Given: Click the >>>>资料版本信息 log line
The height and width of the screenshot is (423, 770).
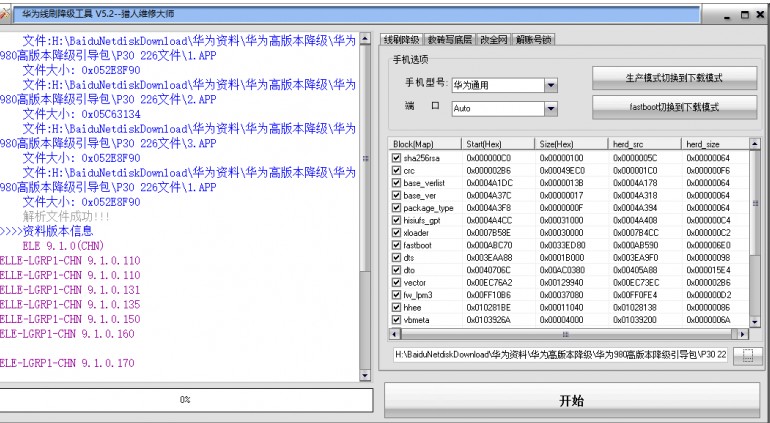Looking at the screenshot, I should pyautogui.click(x=47, y=231).
